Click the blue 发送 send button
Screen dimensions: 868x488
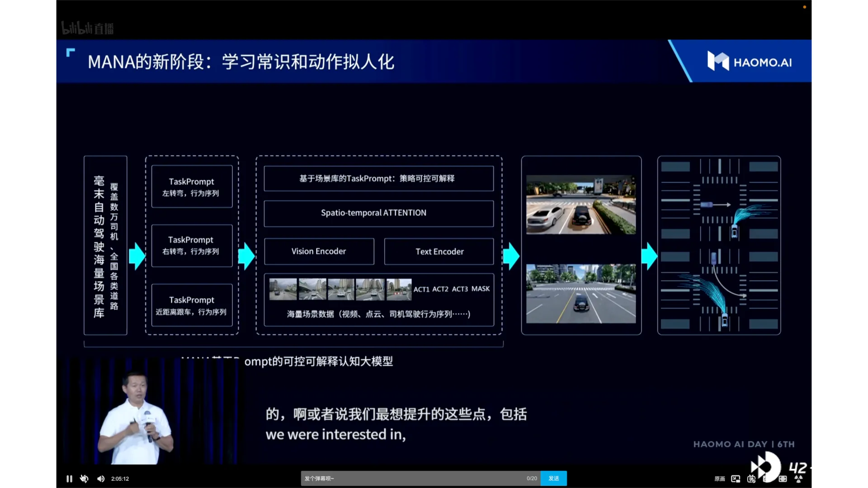[553, 479]
